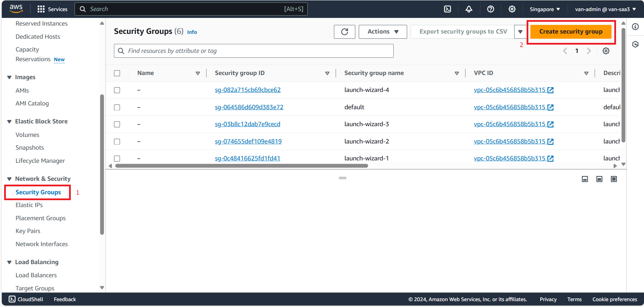The height and width of the screenshot is (307, 644).
Task: Collapse the Elastic Block Store section
Action: [x=9, y=122]
